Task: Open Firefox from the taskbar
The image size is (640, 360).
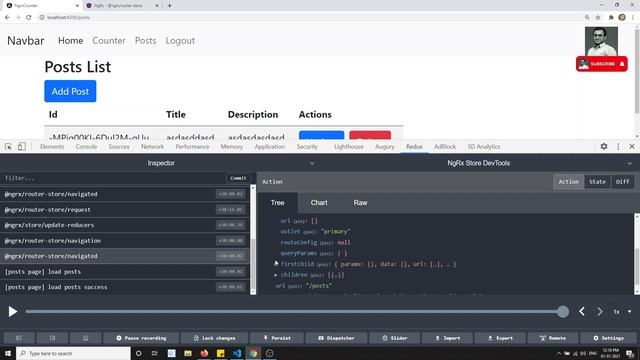Action: [x=204, y=353]
